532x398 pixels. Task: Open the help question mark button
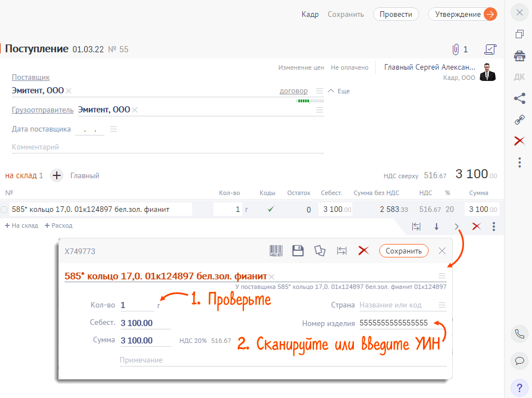tap(519, 387)
